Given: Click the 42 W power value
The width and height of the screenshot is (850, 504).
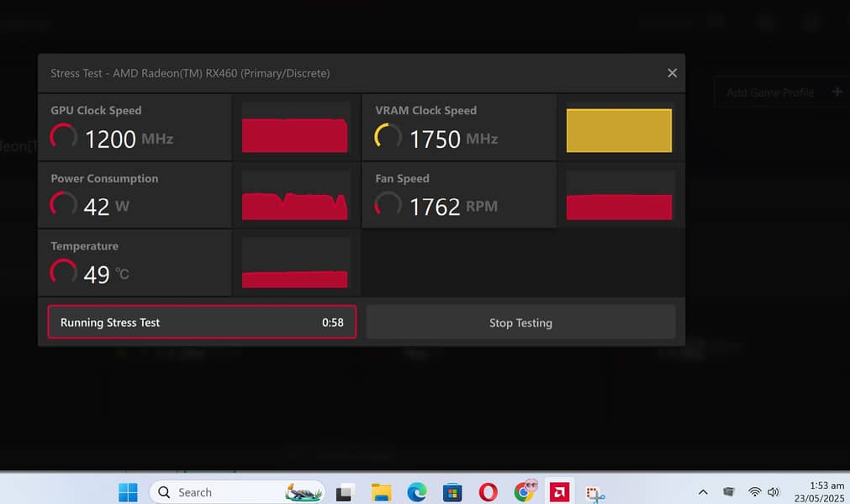Looking at the screenshot, I should click(x=106, y=207).
